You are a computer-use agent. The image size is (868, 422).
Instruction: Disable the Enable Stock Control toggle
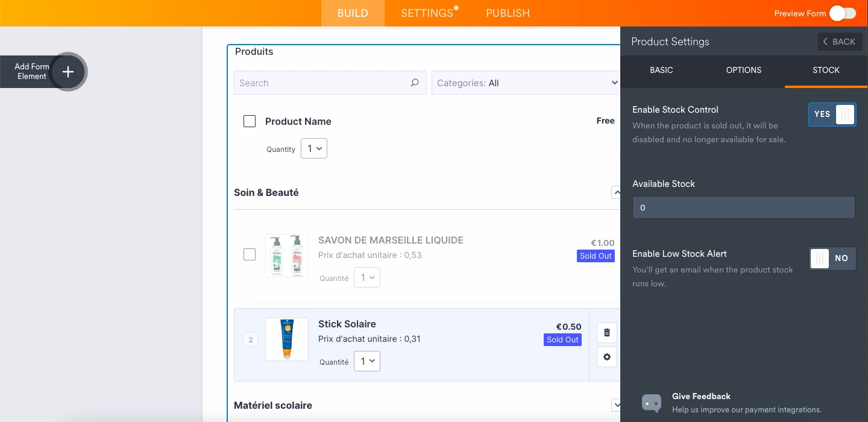click(x=832, y=114)
